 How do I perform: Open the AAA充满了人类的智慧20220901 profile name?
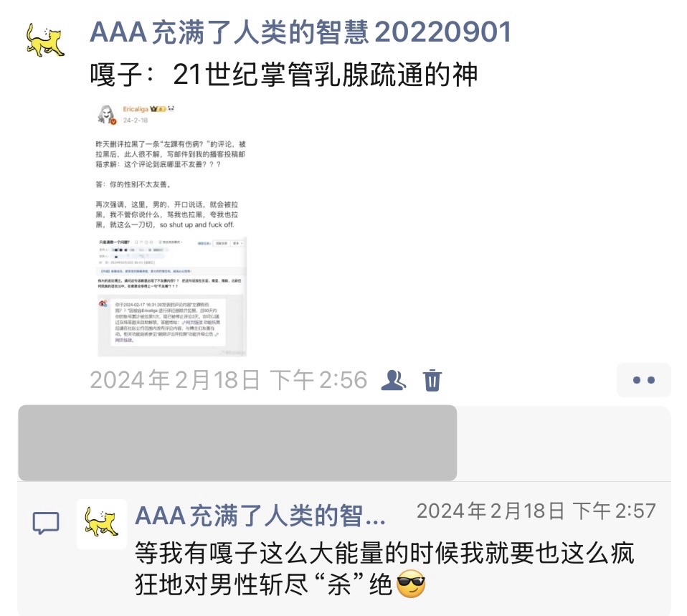pos(300,32)
